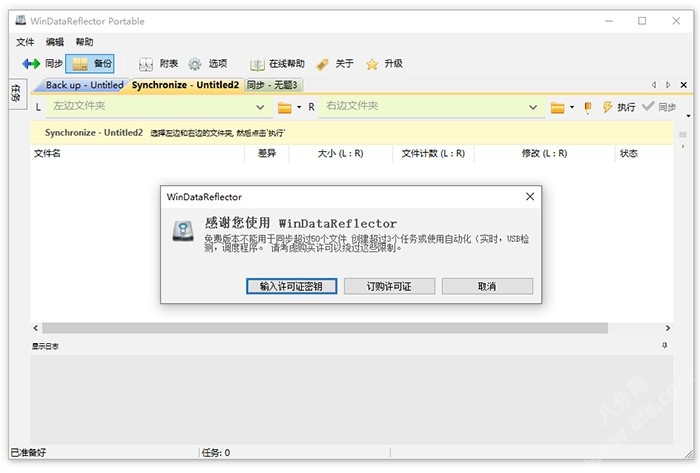
Task: Click the 关于 about tag icon
Action: pos(322,65)
